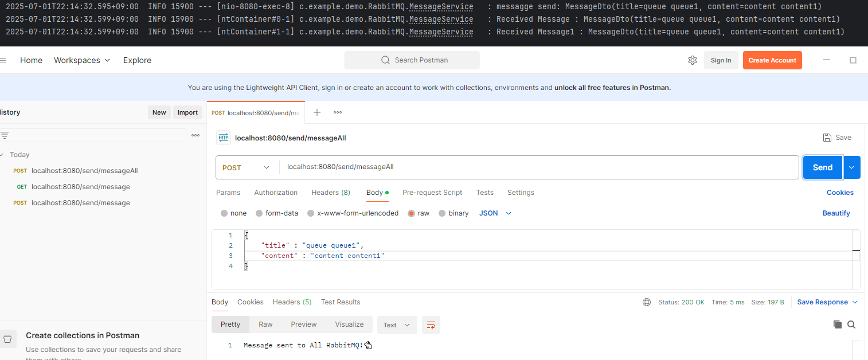The width and height of the screenshot is (868, 360).
Task: Open the Workspaces dropdown
Action: [x=82, y=60]
